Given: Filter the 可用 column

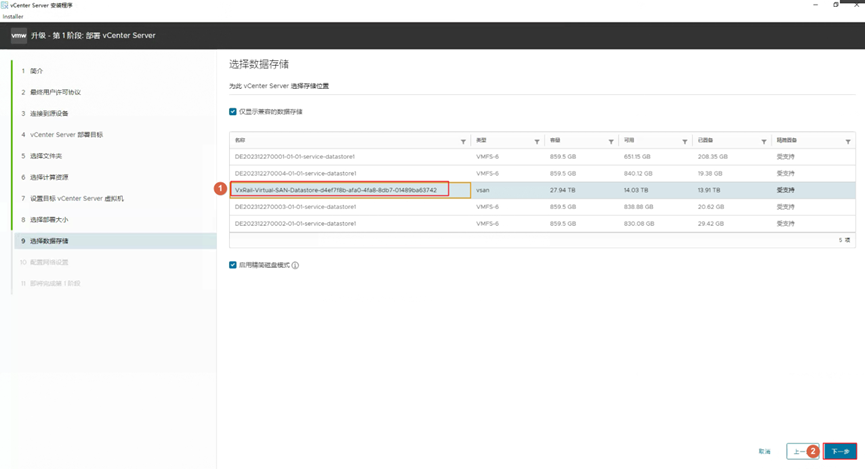Looking at the screenshot, I should click(685, 142).
